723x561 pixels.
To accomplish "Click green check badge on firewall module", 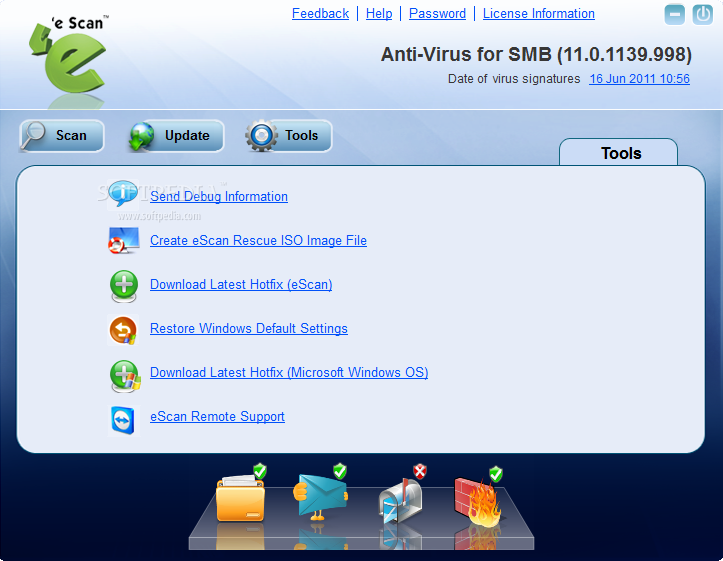I will (496, 473).
